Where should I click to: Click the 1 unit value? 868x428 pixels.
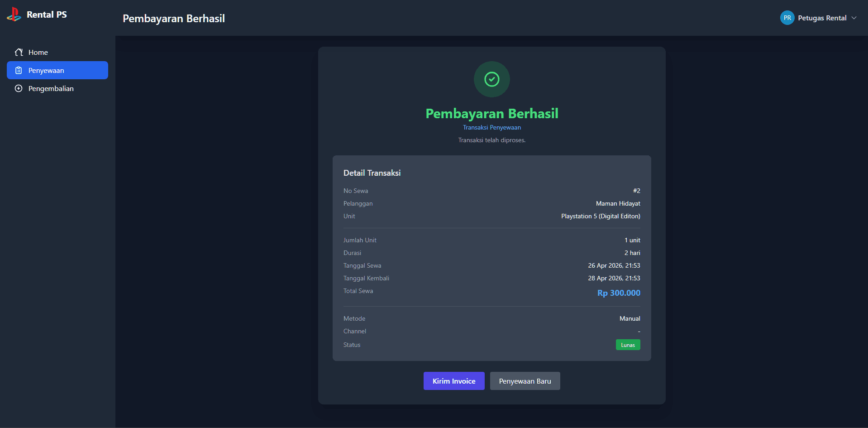(633, 240)
